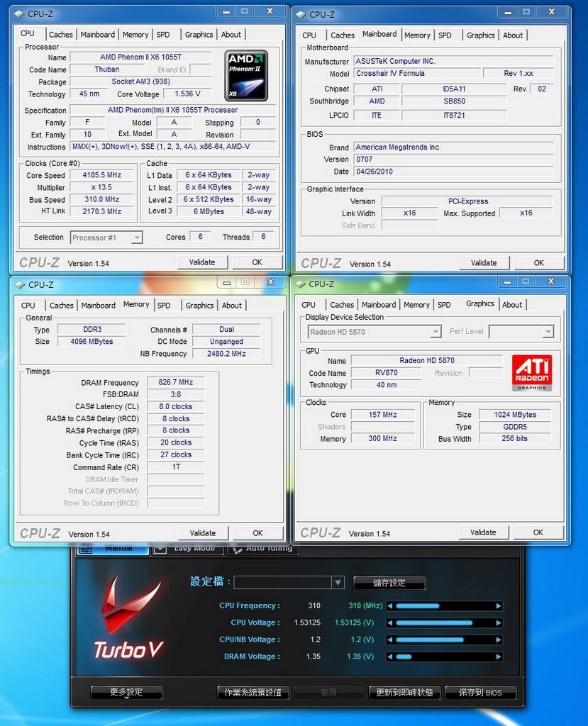This screenshot has height=726, width=588.
Task: Click the CPU-Z title icon in the Memory Timings window
Action: point(20,285)
